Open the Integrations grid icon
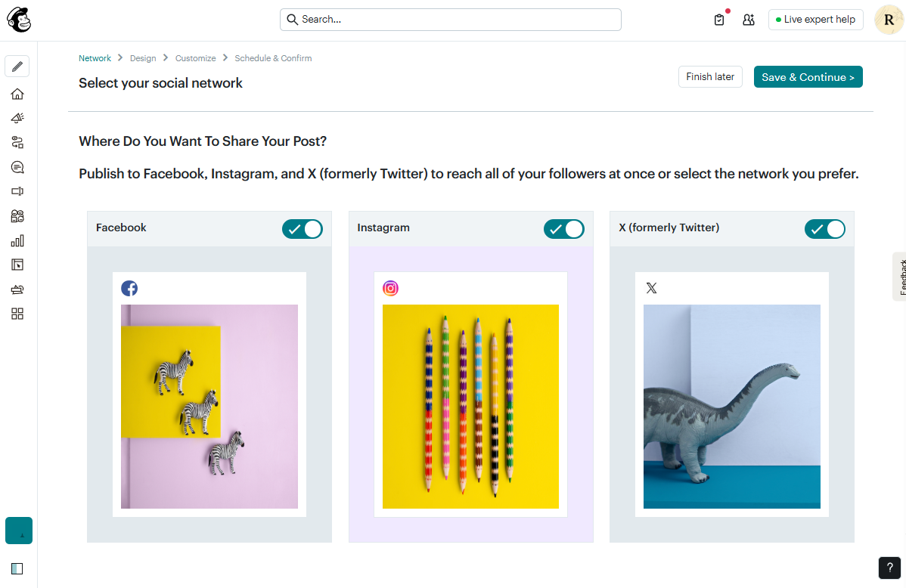This screenshot has width=906, height=588. (17, 313)
